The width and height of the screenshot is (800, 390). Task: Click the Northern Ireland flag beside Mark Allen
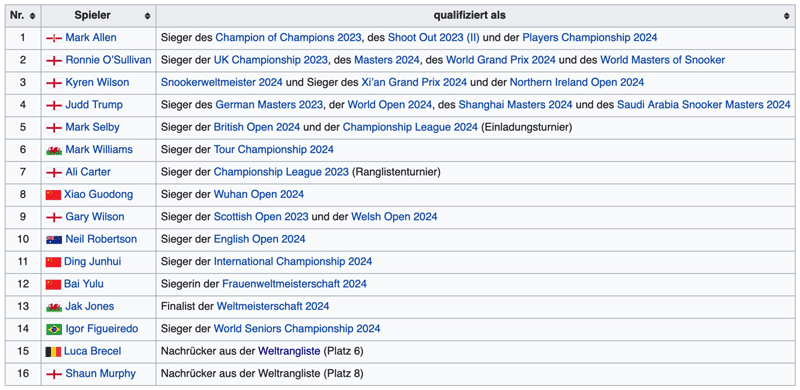pos(54,38)
